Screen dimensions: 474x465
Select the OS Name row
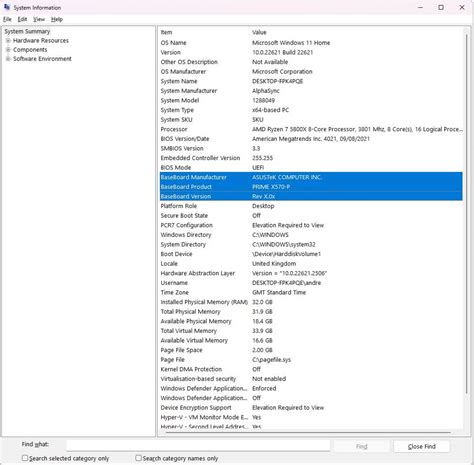[x=311, y=43]
